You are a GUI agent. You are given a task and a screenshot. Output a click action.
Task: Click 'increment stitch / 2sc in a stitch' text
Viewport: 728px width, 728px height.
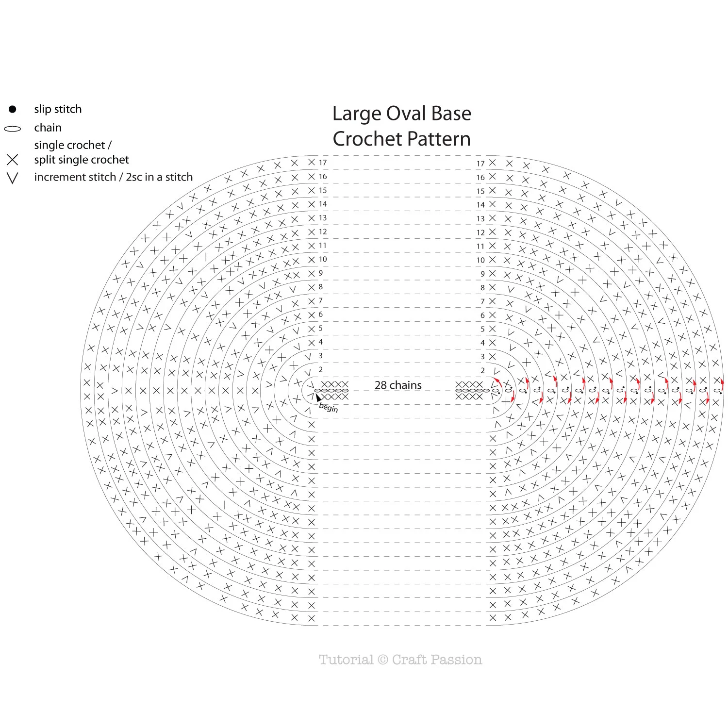point(113,177)
